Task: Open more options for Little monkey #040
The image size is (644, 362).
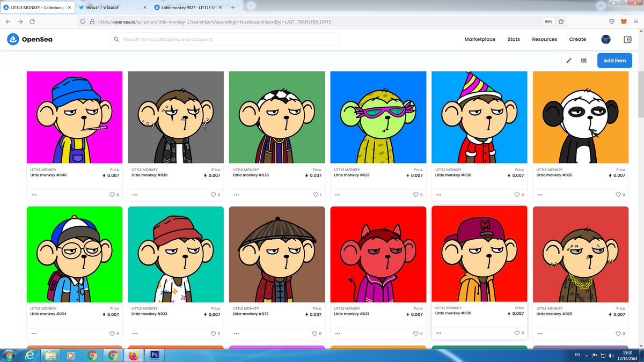Action: [34, 195]
